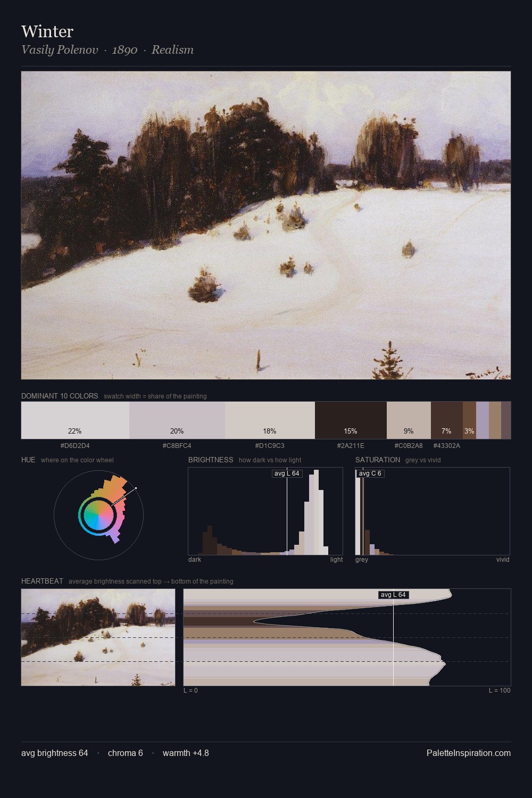Pick the 18% swatch #D1C9C3
This screenshot has width=532, height=798.
[270, 420]
